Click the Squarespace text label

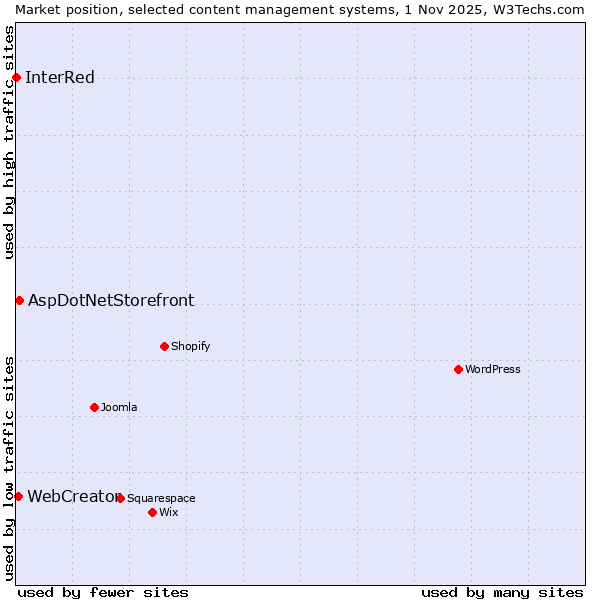(161, 498)
